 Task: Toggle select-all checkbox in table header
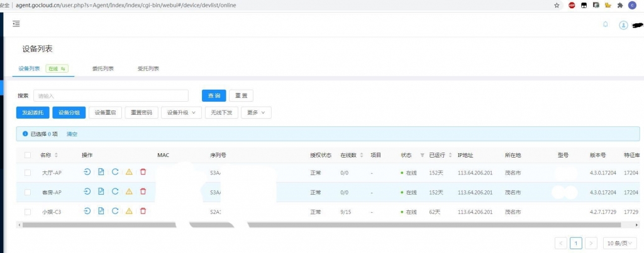[28, 155]
